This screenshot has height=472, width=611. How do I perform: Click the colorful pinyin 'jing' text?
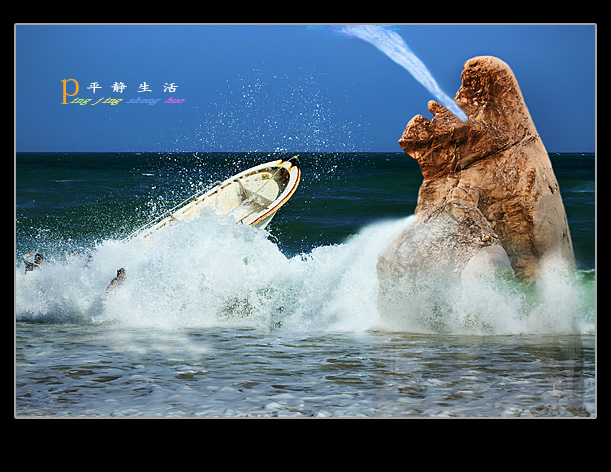(x=108, y=101)
